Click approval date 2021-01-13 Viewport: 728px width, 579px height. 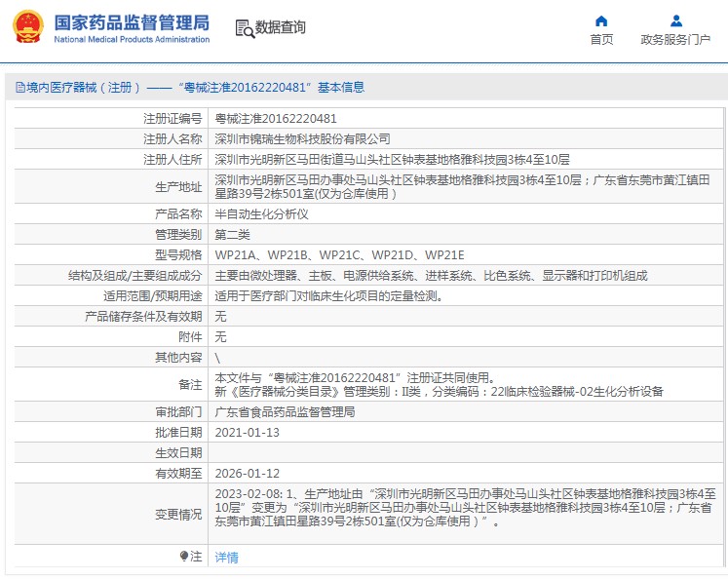click(247, 432)
